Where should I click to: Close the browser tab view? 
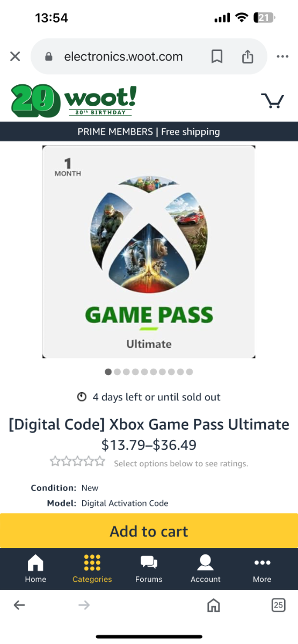[x=15, y=56]
